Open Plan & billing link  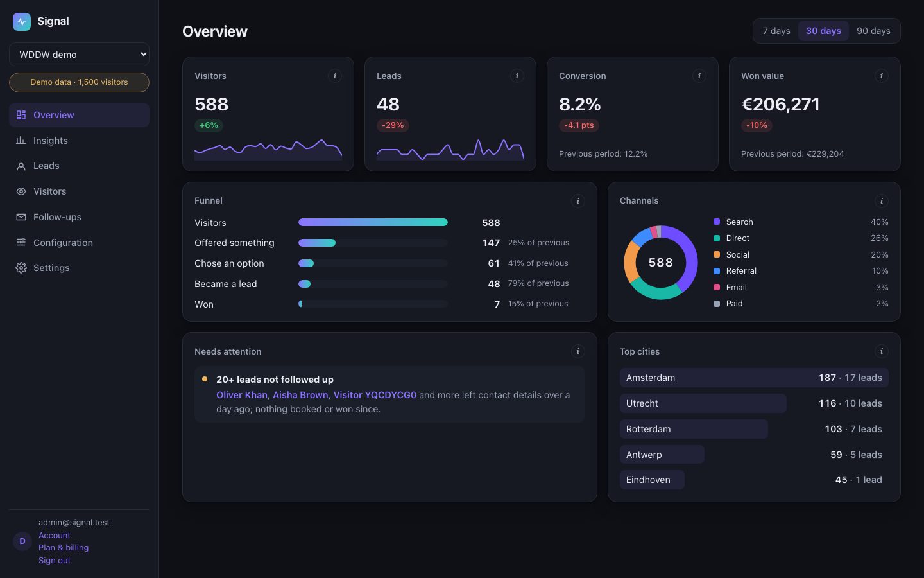(64, 548)
